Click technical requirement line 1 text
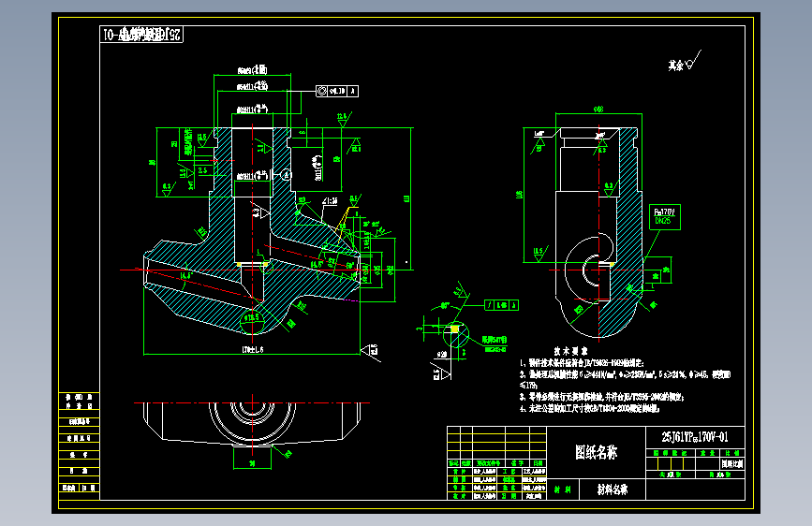The height and width of the screenshot is (526, 812). tap(582, 363)
